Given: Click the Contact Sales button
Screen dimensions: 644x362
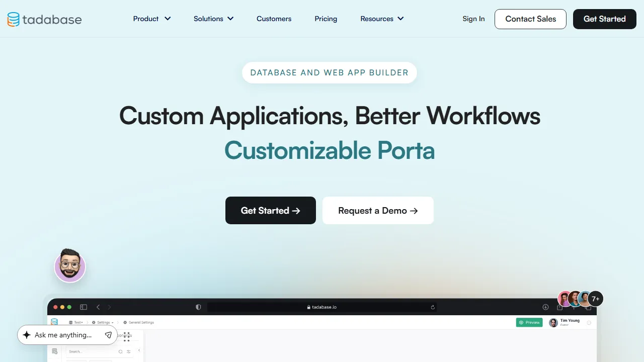Looking at the screenshot, I should pyautogui.click(x=530, y=19).
